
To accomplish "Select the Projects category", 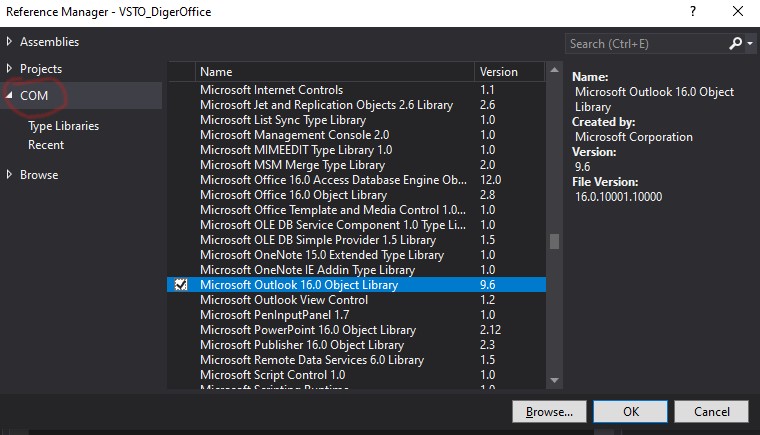I will [x=41, y=69].
